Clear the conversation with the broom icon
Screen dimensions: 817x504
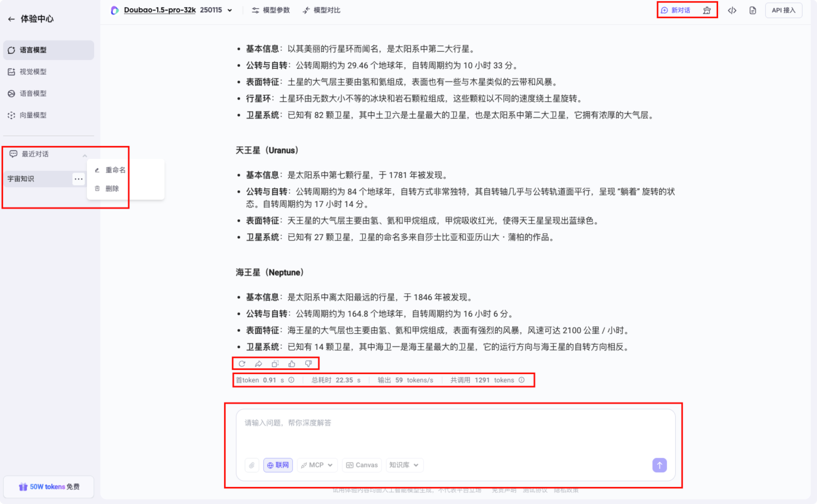tap(707, 10)
